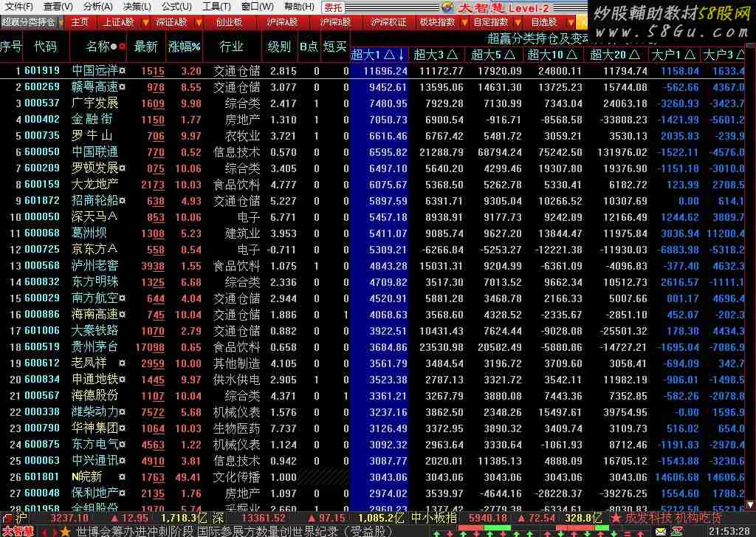
Task: Click the marker icon beside 罗顿发展
Action: point(123,168)
